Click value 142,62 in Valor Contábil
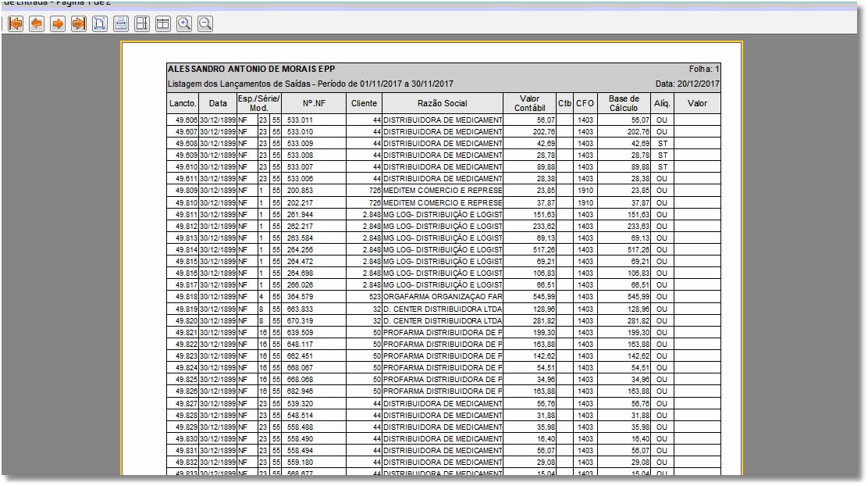868x486 pixels. point(543,356)
